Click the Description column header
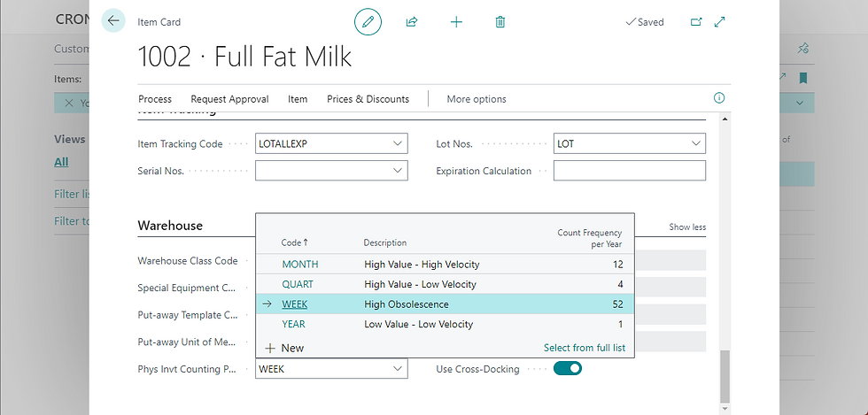The height and width of the screenshot is (415, 868). 384,242
